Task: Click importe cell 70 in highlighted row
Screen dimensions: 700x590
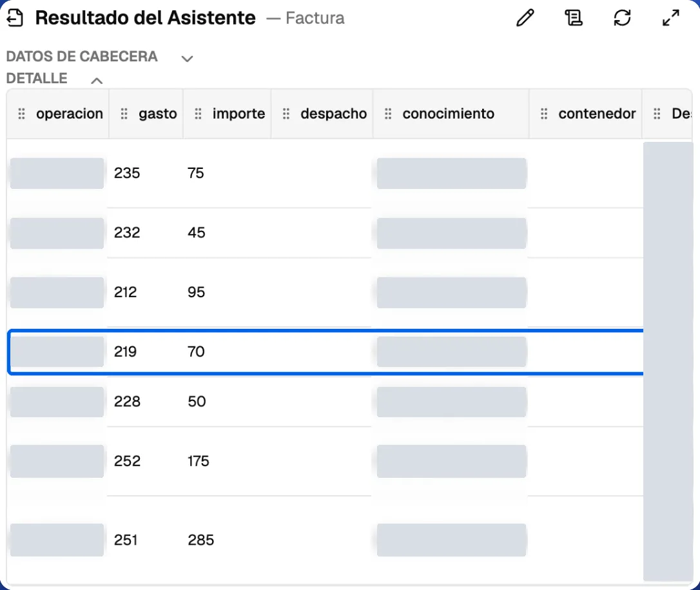Action: pos(196,352)
